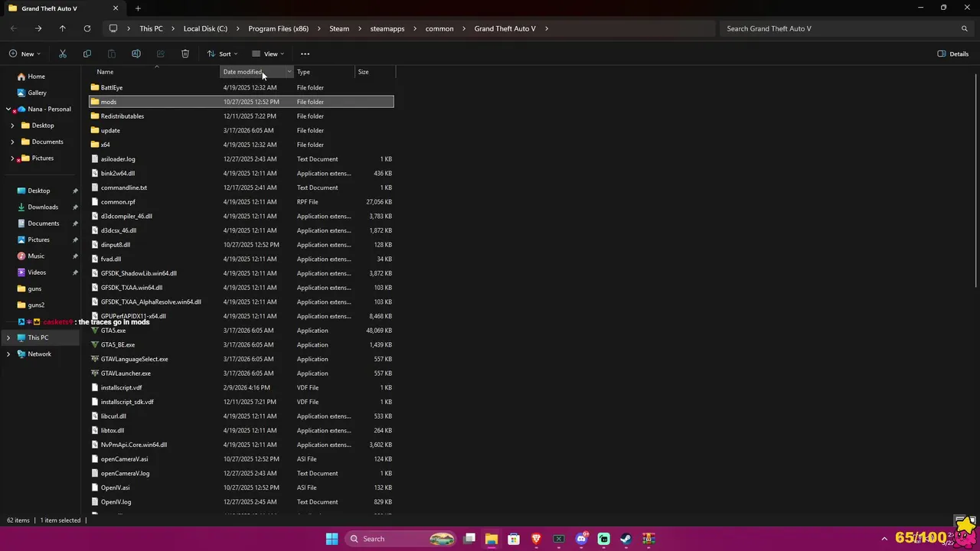This screenshot has height=551, width=980.
Task: Open pinned Downloads in sidebar
Action: pyautogui.click(x=43, y=207)
